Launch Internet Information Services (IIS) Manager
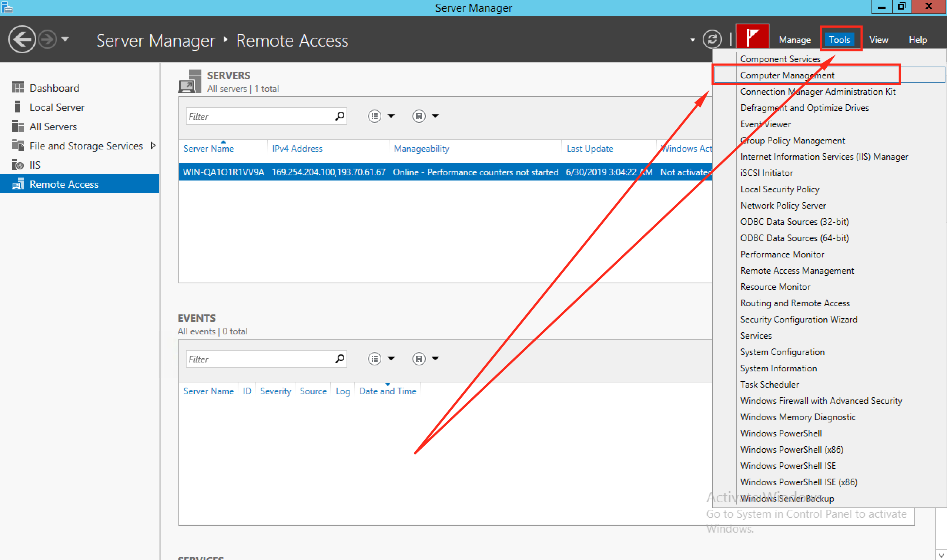 click(x=824, y=156)
